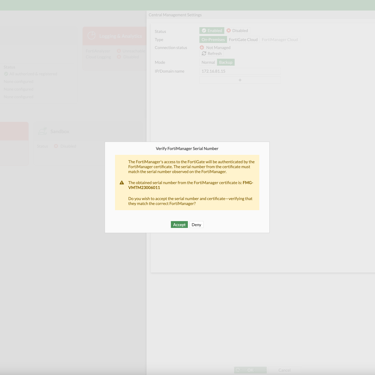This screenshot has height=375, width=375.
Task: Choose FortiGate Cloud type
Action: coord(243,40)
